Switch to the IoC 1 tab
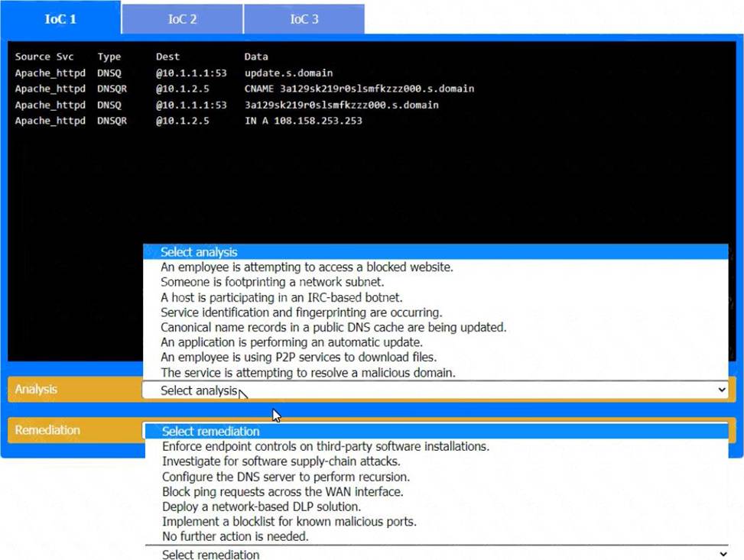Image resolution: width=744 pixels, height=560 pixels. (60, 19)
